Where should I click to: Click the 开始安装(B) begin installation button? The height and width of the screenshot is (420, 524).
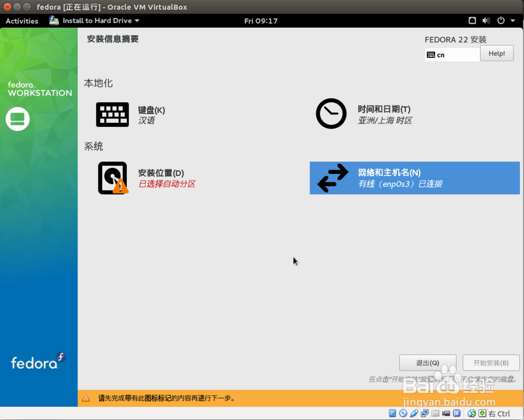click(x=491, y=363)
